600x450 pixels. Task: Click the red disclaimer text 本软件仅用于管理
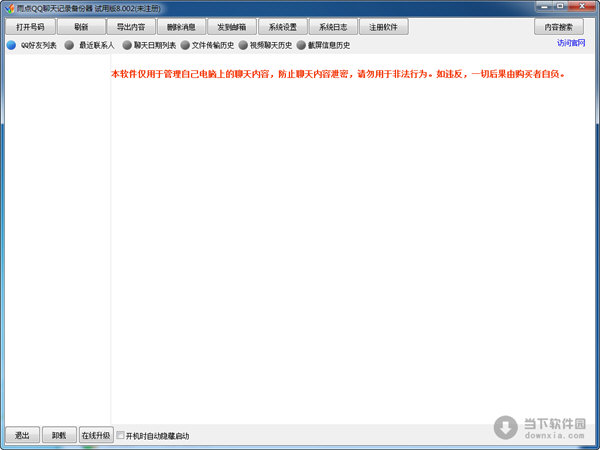click(x=338, y=74)
